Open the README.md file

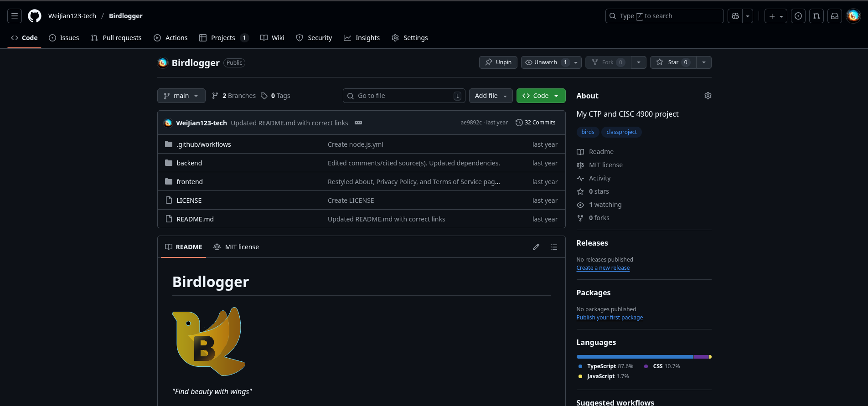click(x=195, y=219)
